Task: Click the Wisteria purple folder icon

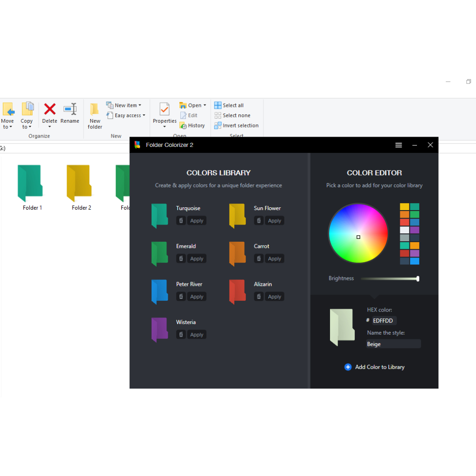Action: click(160, 330)
